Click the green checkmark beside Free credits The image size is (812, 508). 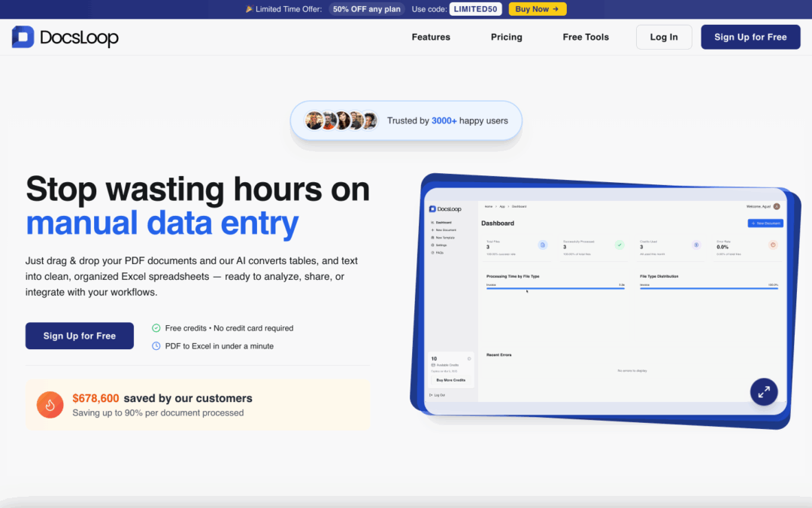156,328
